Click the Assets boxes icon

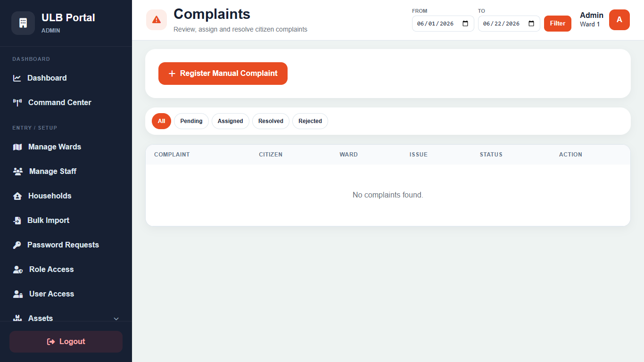tap(17, 318)
